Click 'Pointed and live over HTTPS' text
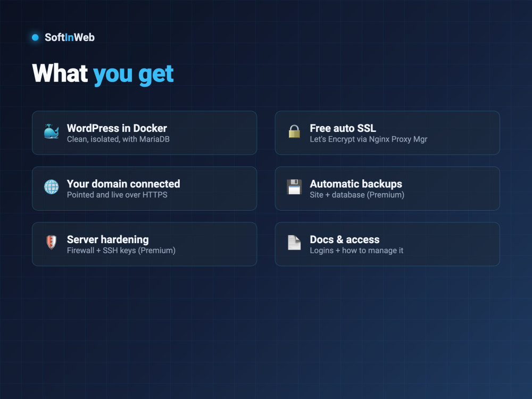Screen dimensions: 532x399 pos(117,195)
